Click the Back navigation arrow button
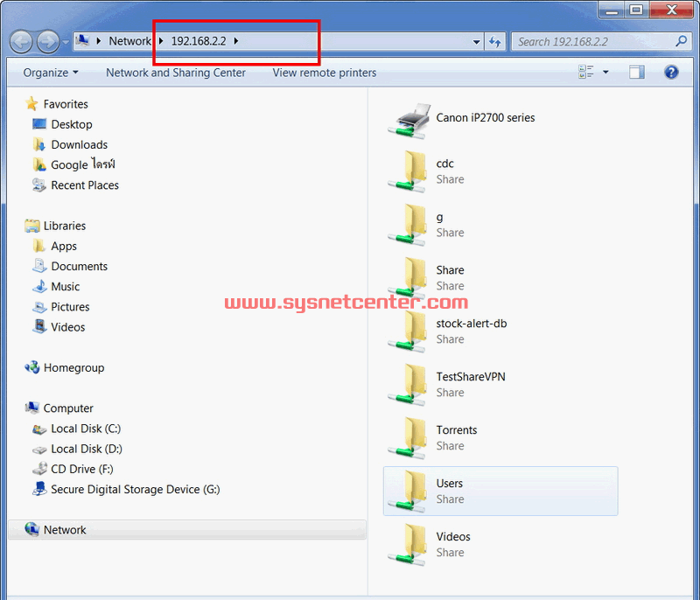This screenshot has width=700, height=600. click(21, 42)
